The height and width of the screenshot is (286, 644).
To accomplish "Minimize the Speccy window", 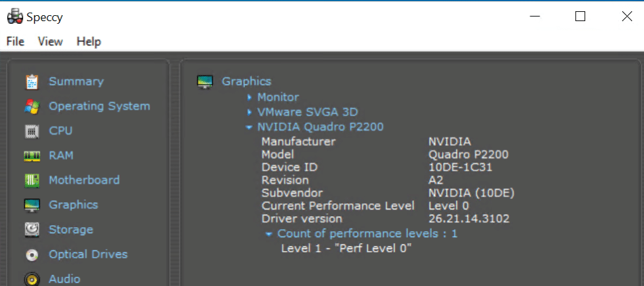I will [535, 17].
